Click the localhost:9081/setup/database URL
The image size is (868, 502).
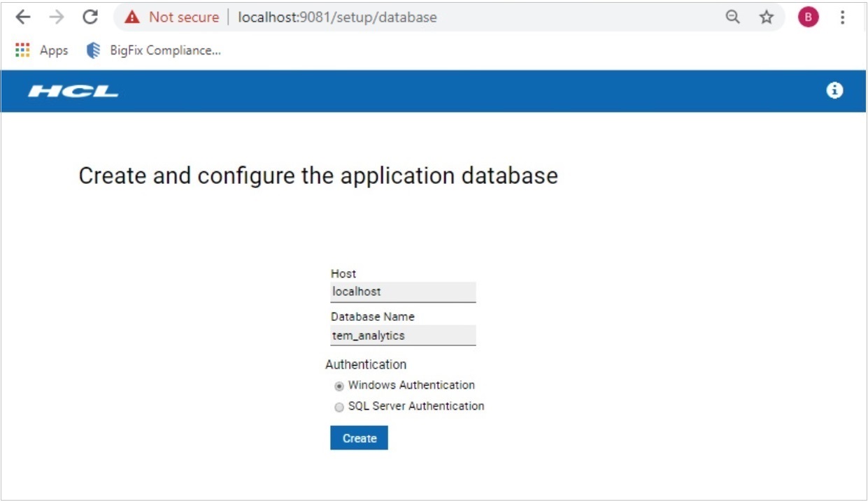tap(337, 17)
